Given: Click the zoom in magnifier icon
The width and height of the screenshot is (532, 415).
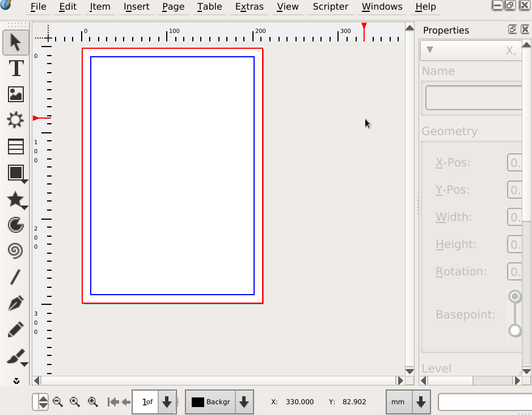Looking at the screenshot, I should pos(93,402).
